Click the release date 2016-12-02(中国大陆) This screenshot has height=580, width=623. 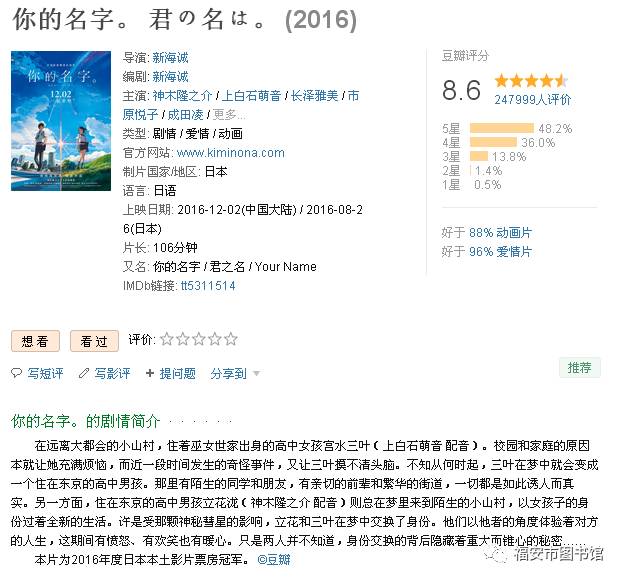point(237,209)
